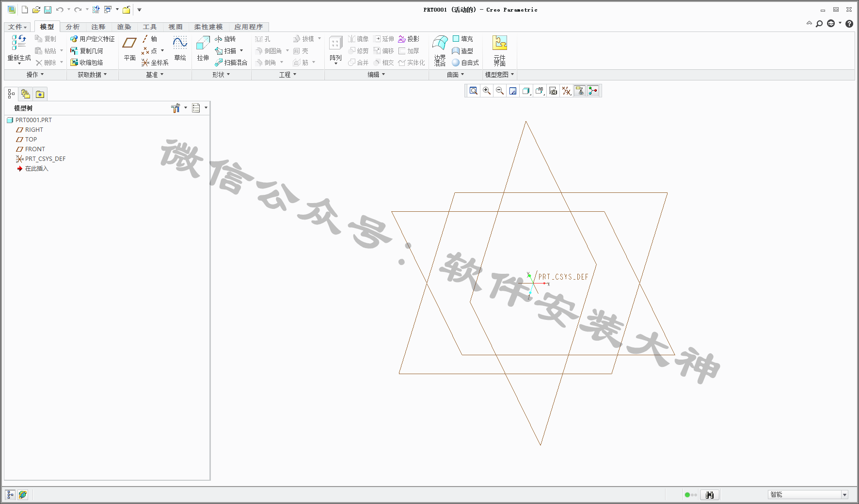Expand the Shapes (形状) group dropdown

221,75
